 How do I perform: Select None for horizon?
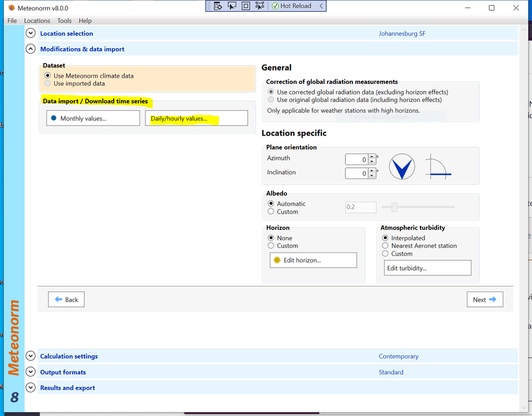click(271, 238)
